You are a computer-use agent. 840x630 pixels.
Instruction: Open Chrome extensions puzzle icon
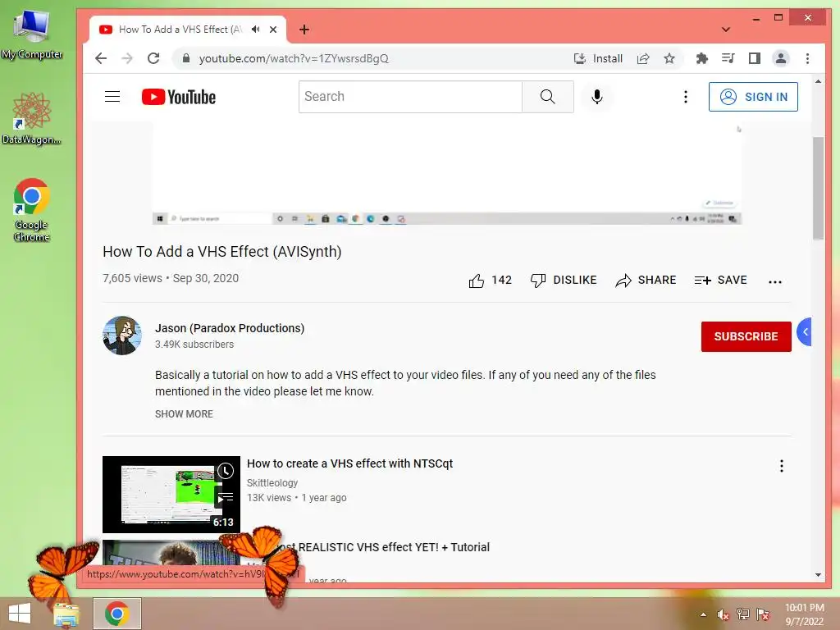702,58
